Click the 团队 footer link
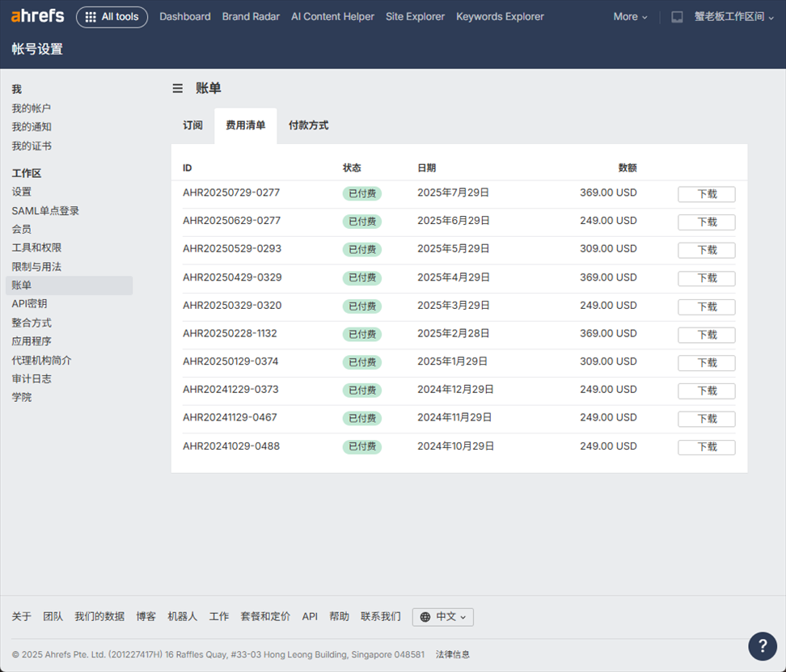 (53, 616)
